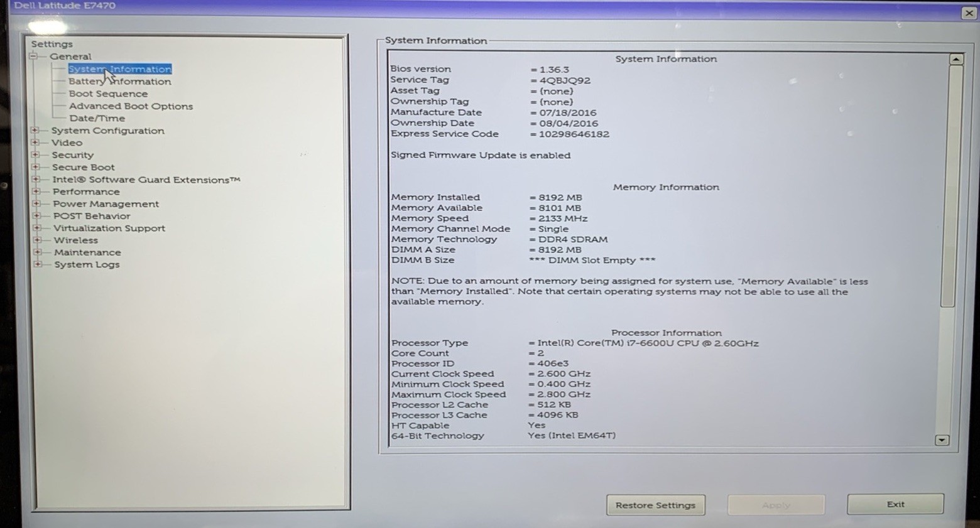The width and height of the screenshot is (980, 528).
Task: Expand Intel Software Guard Extensions node
Action: click(36, 180)
